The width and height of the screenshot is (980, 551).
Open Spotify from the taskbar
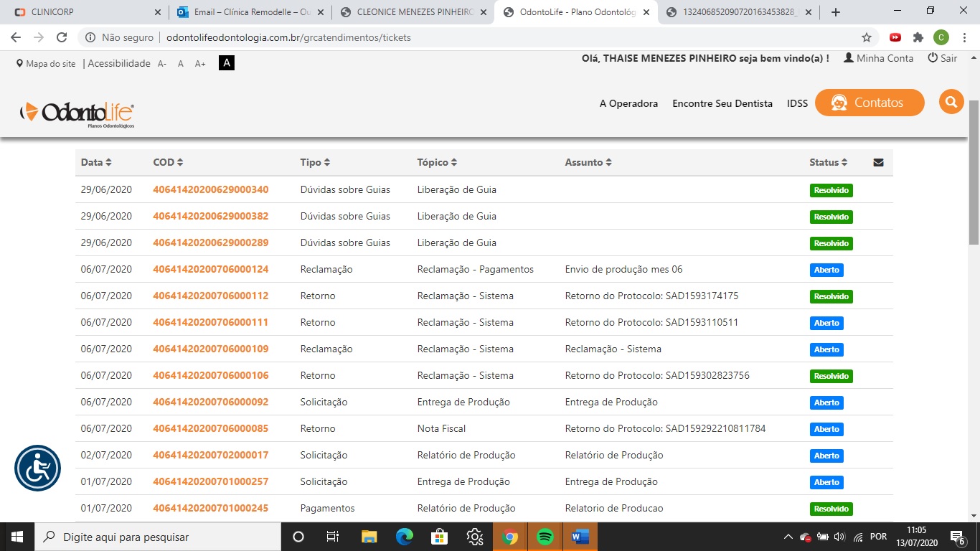545,537
